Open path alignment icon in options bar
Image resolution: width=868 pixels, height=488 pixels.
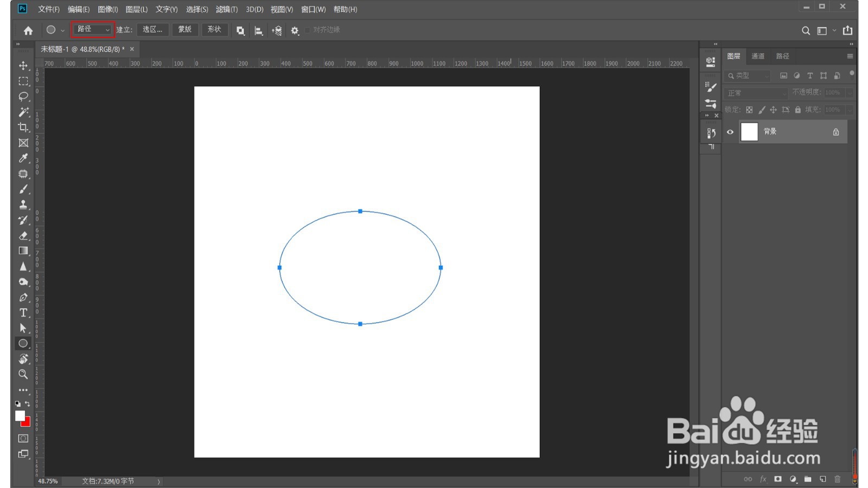tap(259, 30)
